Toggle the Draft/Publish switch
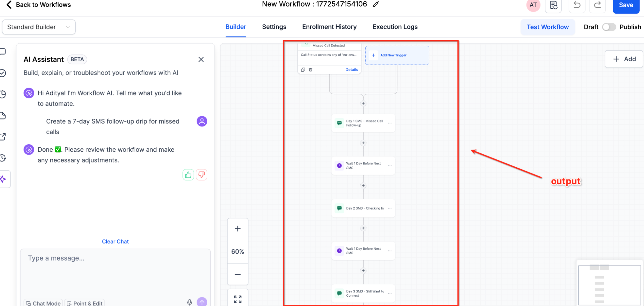644x306 pixels. (609, 27)
